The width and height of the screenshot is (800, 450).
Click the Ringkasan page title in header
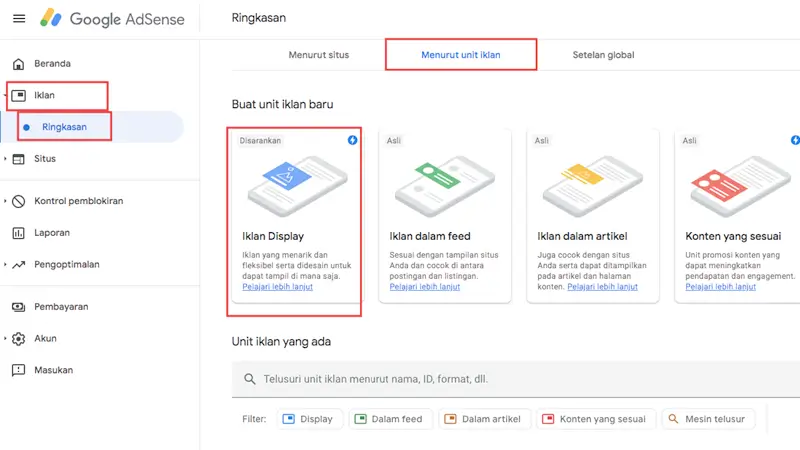259,18
